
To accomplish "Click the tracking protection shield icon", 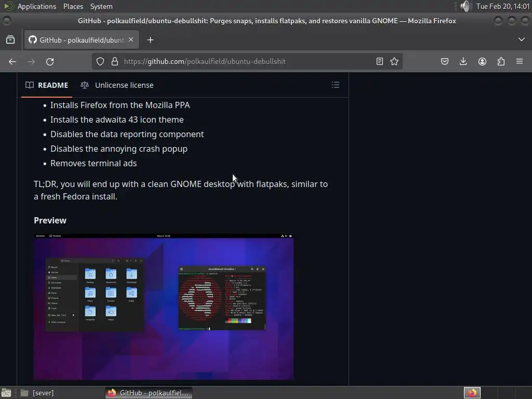I will (x=100, y=61).
